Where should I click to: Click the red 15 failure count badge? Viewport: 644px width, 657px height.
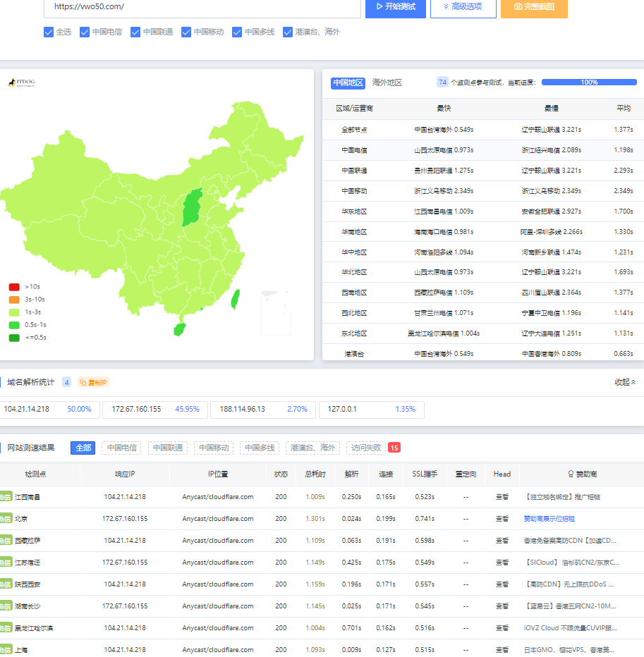tap(394, 448)
